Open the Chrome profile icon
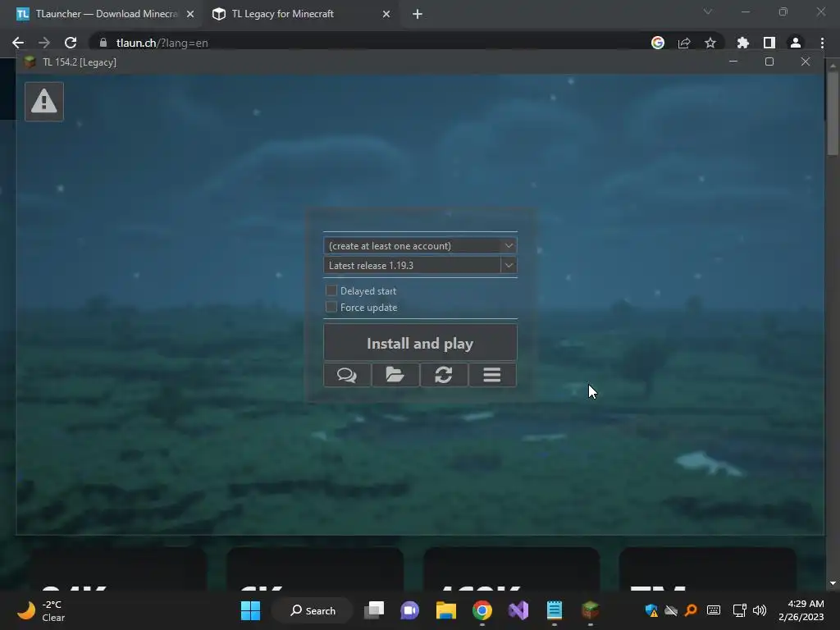Image resolution: width=840 pixels, height=630 pixels. (x=796, y=43)
